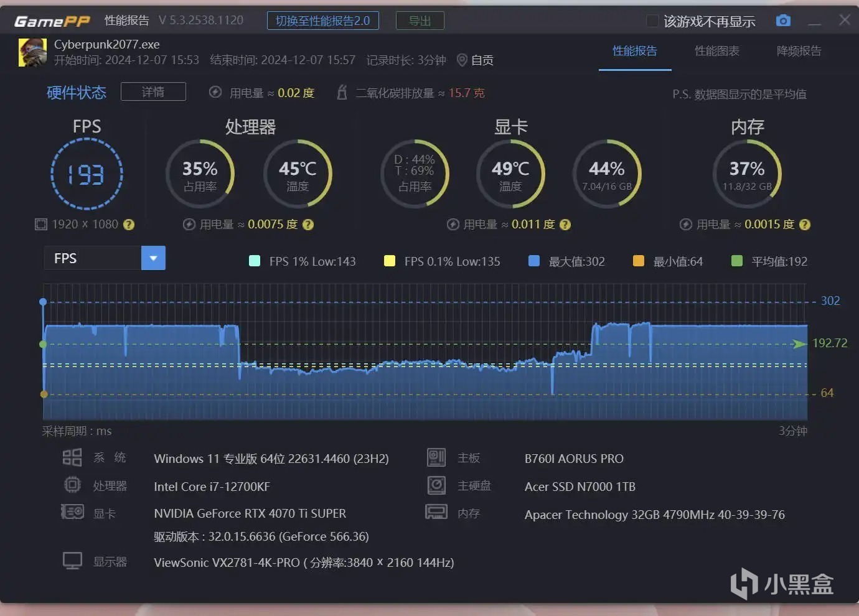This screenshot has height=616, width=859.
Task: Click the CO2 emission icon beside 15.7 克
Action: (x=342, y=92)
